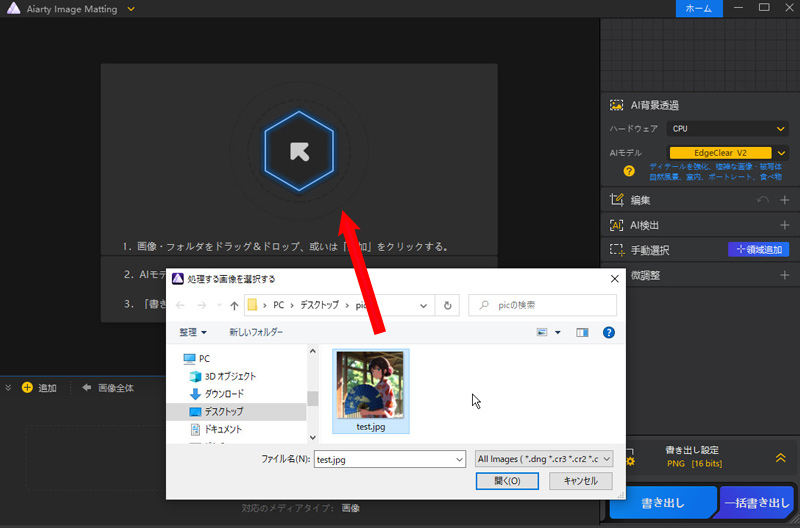Open the file name dropdown arrow
Image resolution: width=800 pixels, height=528 pixels.
click(x=459, y=460)
